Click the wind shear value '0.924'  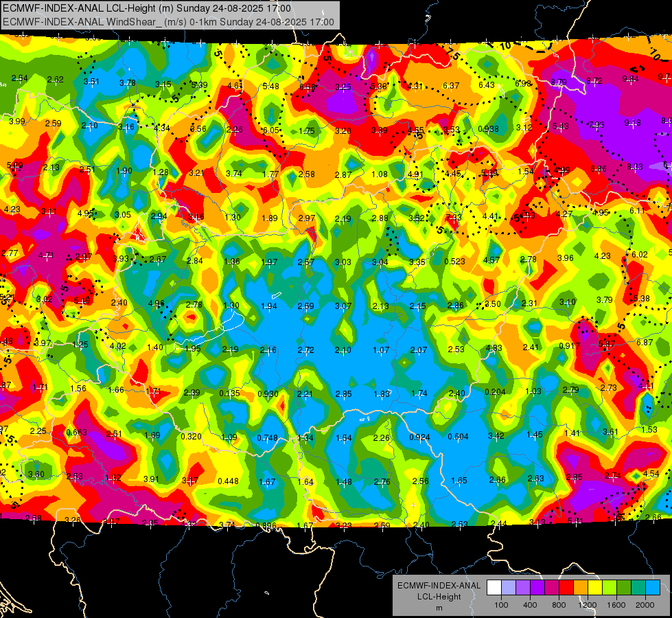pos(419,437)
